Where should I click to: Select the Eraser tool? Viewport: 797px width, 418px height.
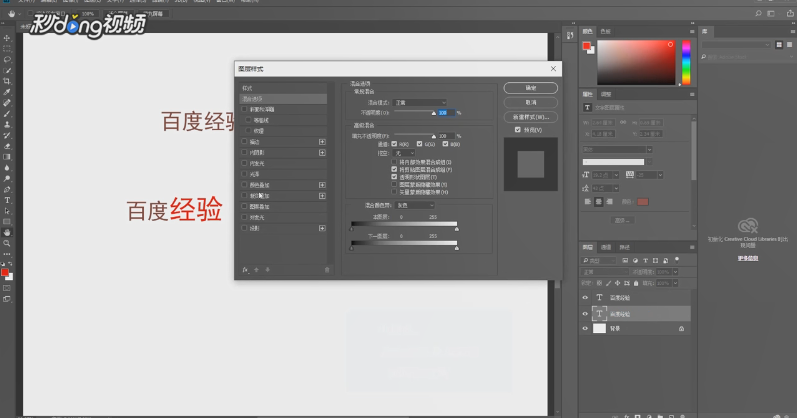click(x=7, y=146)
